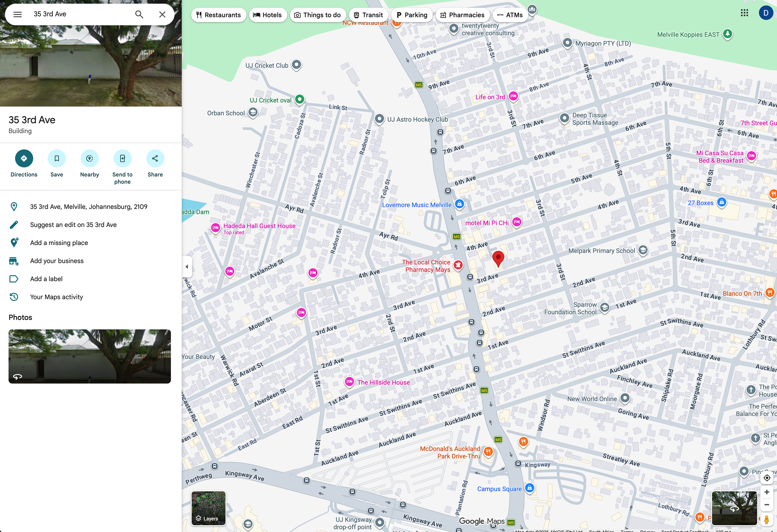Zoom out with the minus button

[767, 505]
